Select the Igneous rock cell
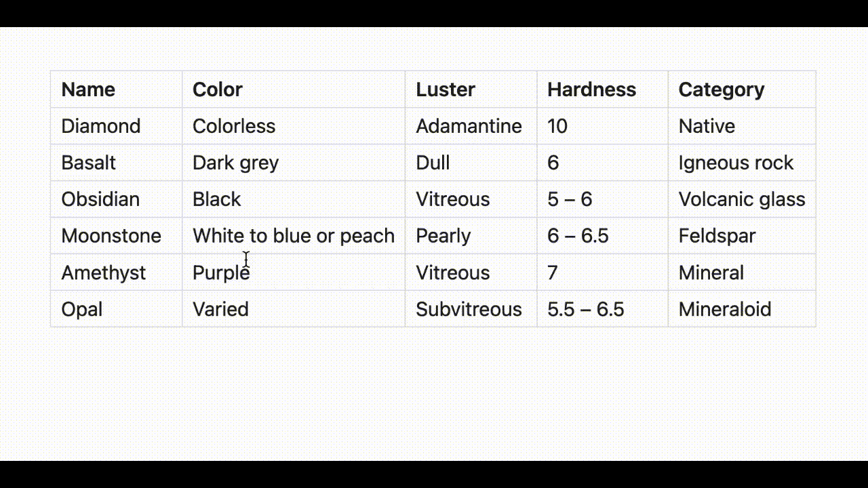Image resolution: width=868 pixels, height=488 pixels. pos(736,163)
